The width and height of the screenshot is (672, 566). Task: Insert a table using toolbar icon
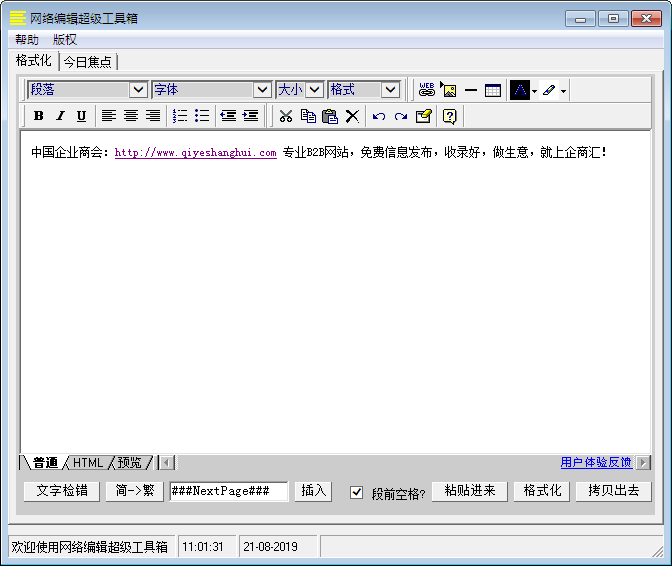493,90
